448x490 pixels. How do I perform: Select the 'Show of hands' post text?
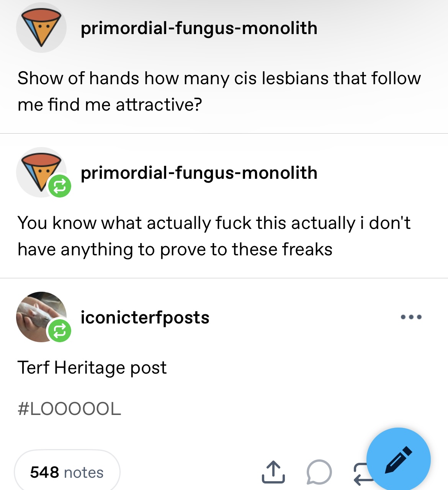[219, 91]
